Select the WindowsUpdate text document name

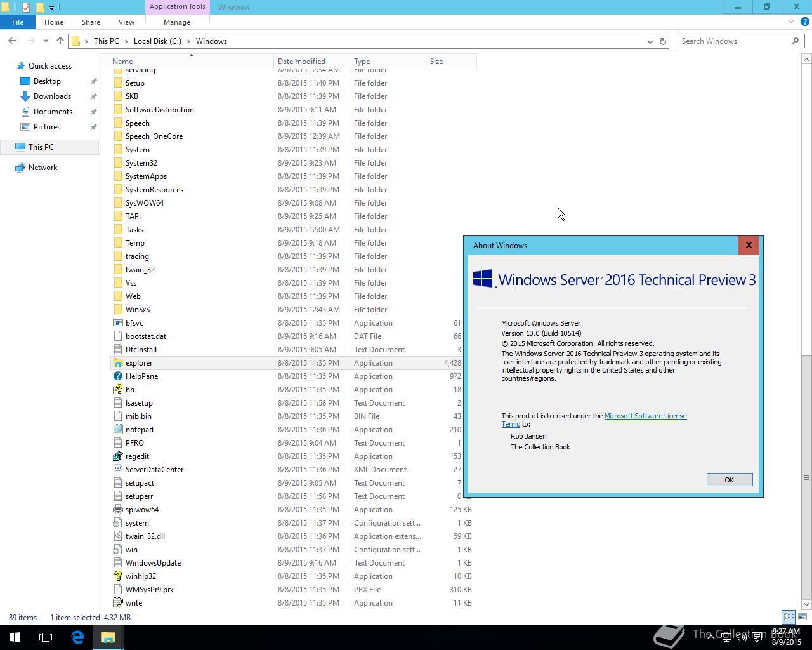(x=153, y=563)
